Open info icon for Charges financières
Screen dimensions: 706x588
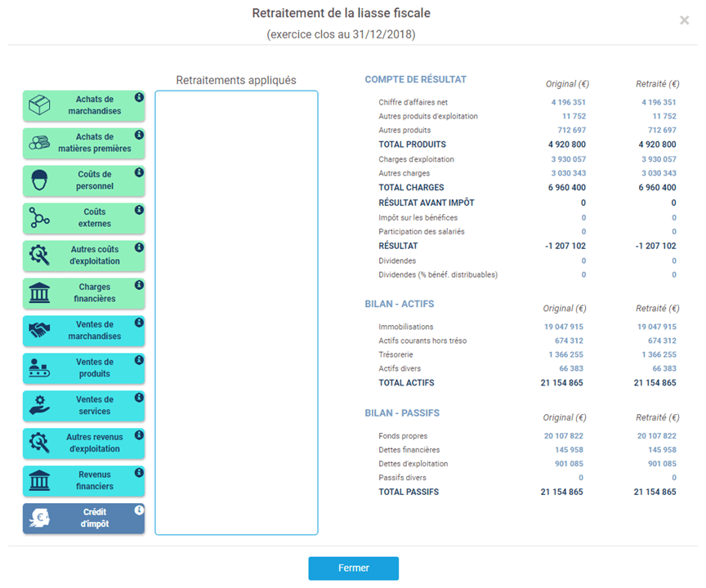click(x=139, y=285)
